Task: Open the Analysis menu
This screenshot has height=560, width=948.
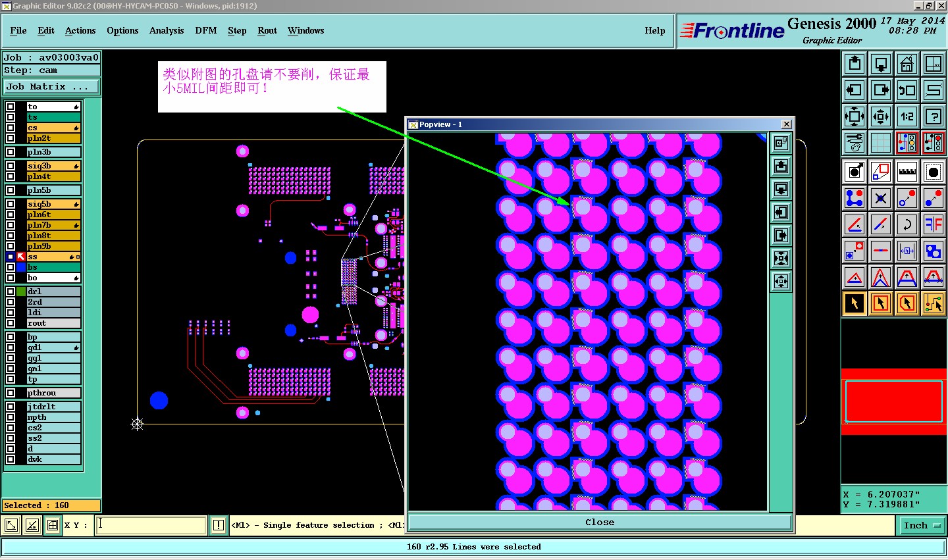Action: pos(167,30)
